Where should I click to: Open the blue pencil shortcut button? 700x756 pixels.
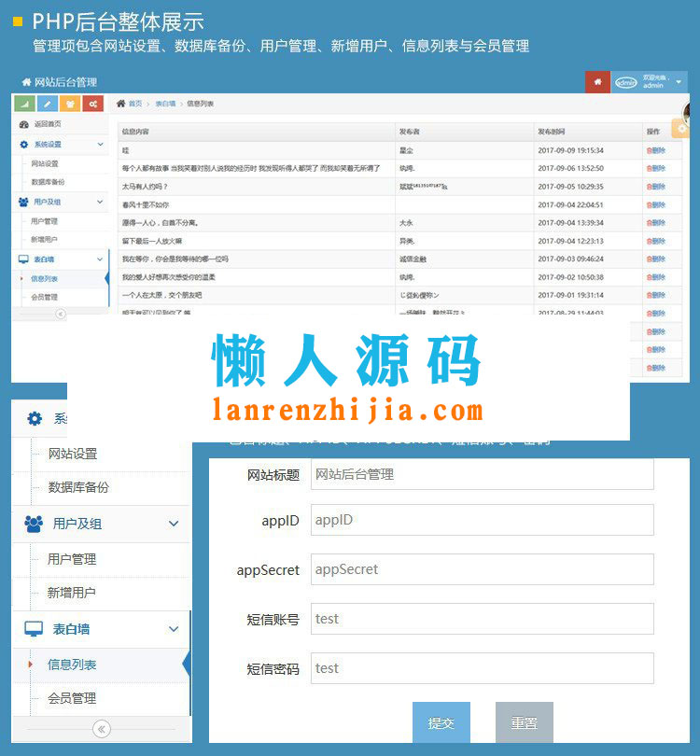click(48, 104)
